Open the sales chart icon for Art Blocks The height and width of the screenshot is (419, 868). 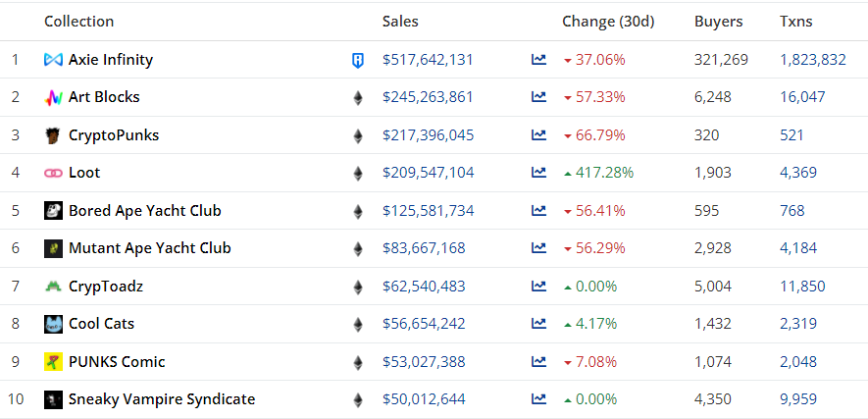pyautogui.click(x=538, y=97)
